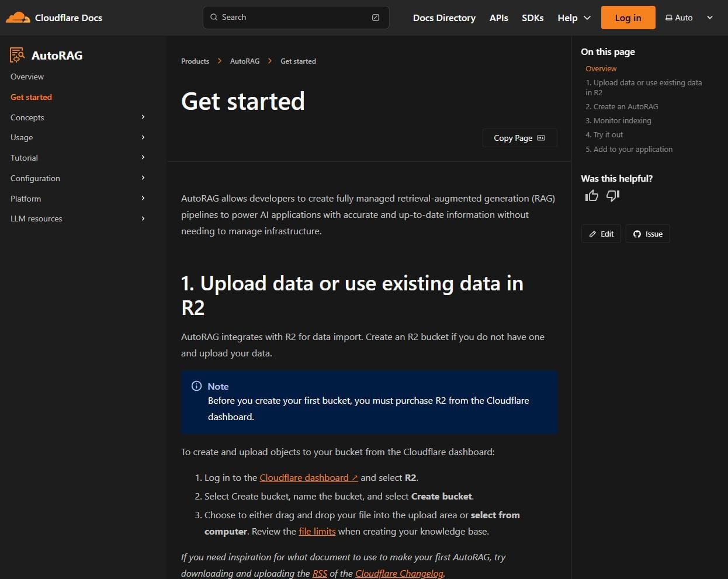Click the thumbs up icon under Was this helpful

(x=591, y=195)
